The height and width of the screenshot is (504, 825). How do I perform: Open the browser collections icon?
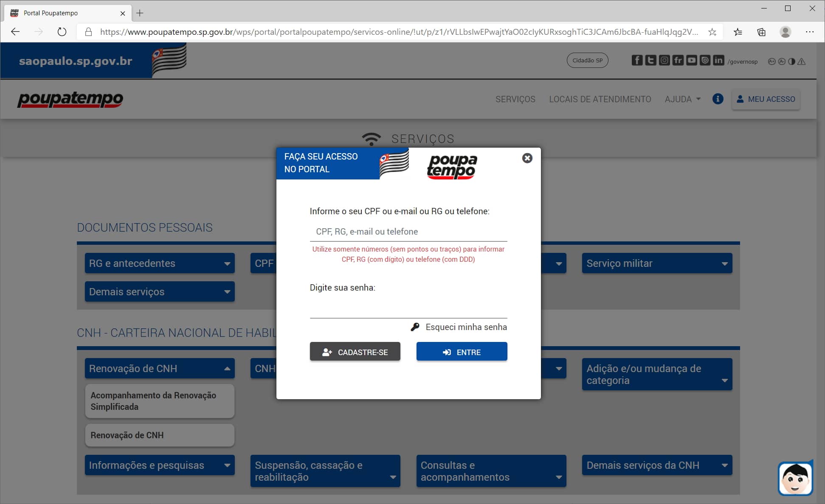click(x=761, y=32)
